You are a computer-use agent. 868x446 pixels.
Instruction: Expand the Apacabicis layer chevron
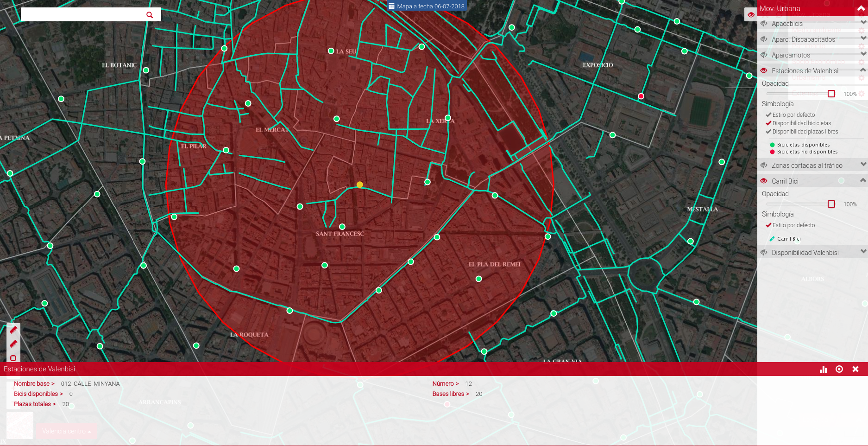(x=863, y=22)
